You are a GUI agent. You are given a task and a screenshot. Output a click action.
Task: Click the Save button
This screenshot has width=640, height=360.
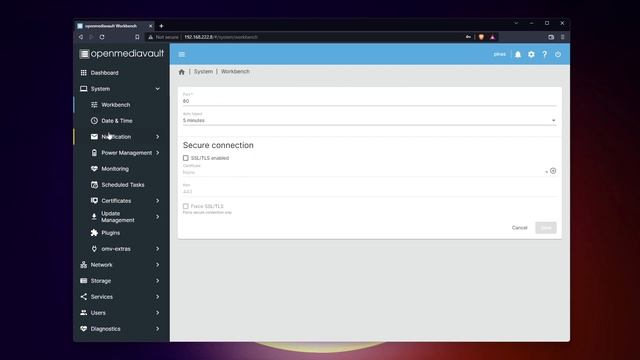(x=546, y=228)
